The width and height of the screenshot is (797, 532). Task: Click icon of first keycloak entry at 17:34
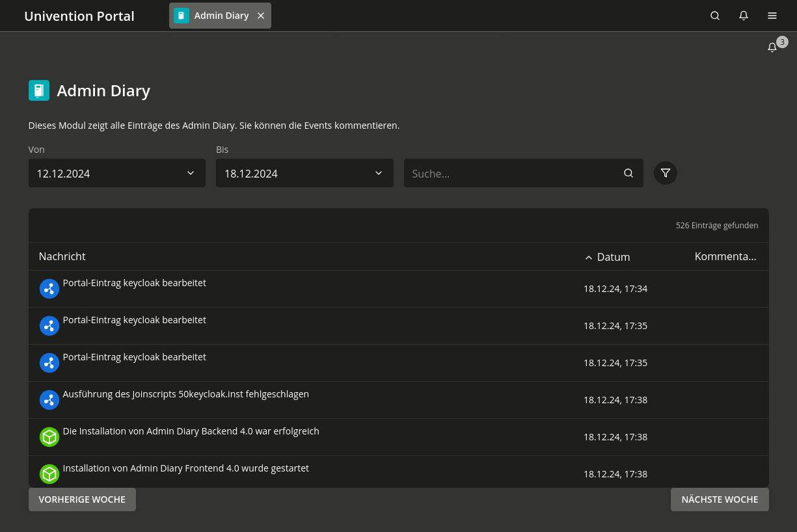pyautogui.click(x=49, y=289)
